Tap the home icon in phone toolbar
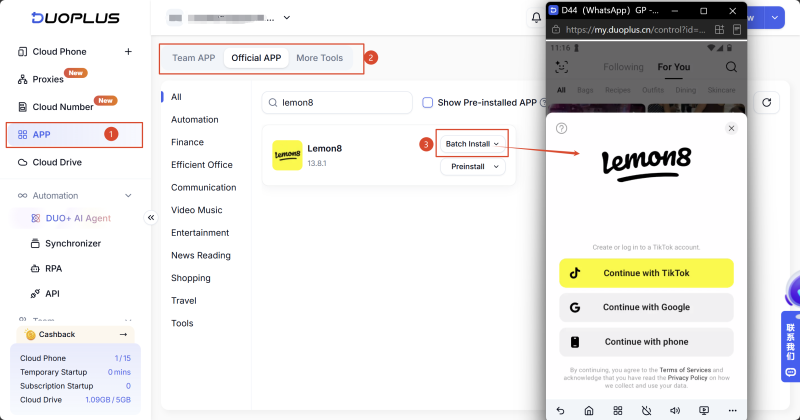Image resolution: width=800 pixels, height=420 pixels. coord(589,411)
